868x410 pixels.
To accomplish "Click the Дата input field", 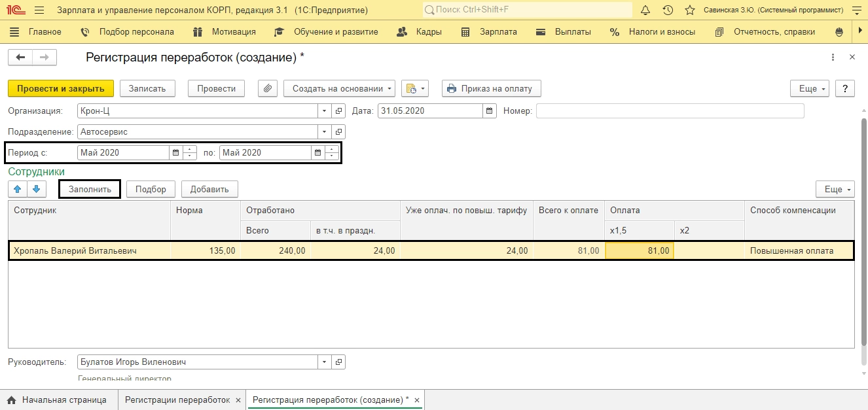I will (431, 111).
